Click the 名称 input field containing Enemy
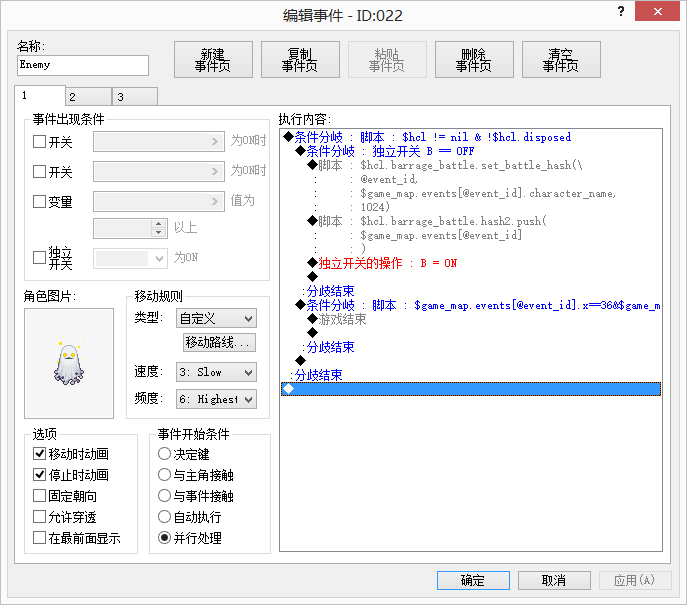This screenshot has height=605, width=687. [x=83, y=65]
